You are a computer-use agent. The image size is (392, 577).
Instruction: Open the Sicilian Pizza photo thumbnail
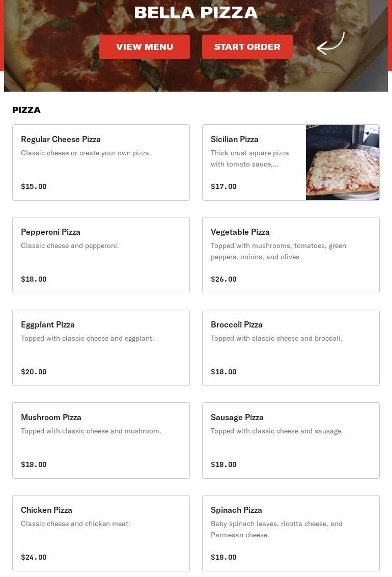(x=342, y=162)
